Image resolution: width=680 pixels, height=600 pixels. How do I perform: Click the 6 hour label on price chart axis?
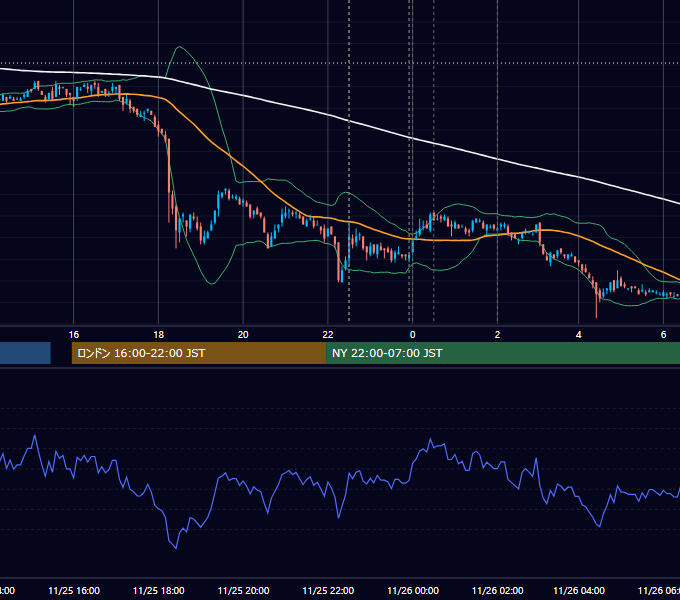click(x=663, y=335)
